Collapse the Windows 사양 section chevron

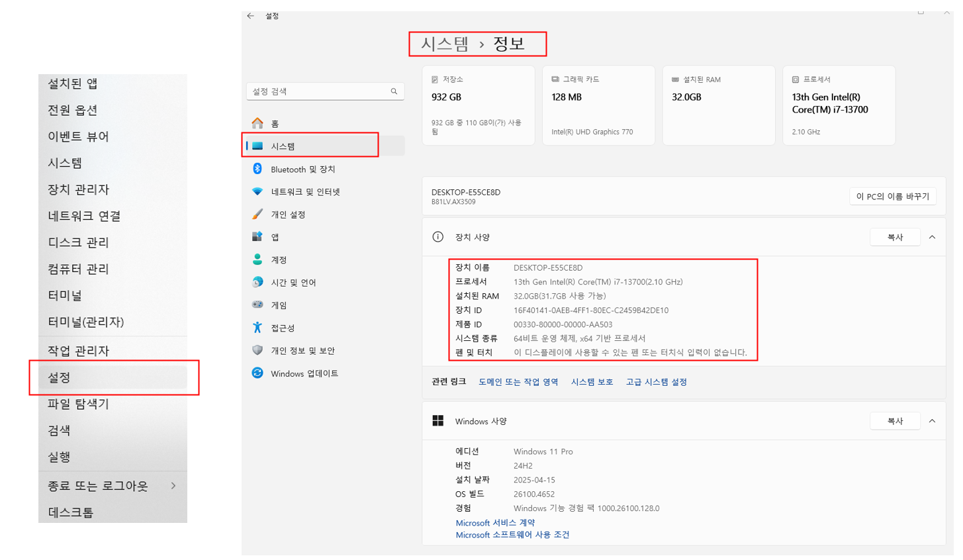coord(932,421)
